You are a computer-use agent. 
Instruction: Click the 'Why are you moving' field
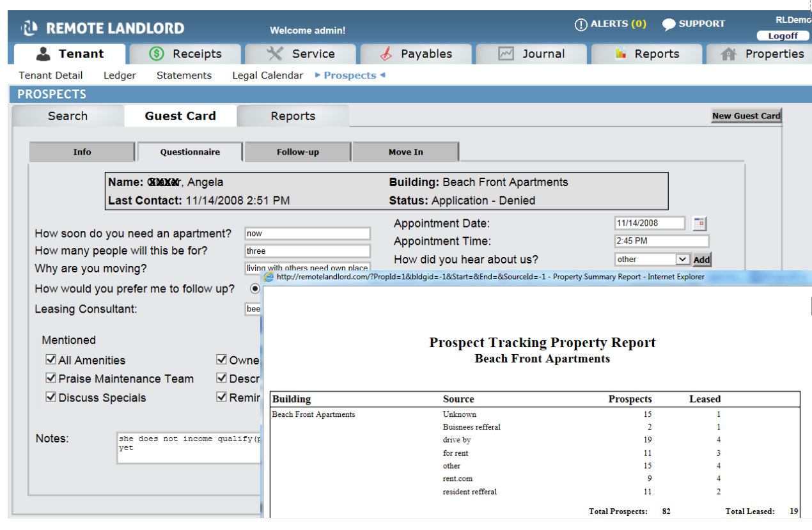[308, 269]
